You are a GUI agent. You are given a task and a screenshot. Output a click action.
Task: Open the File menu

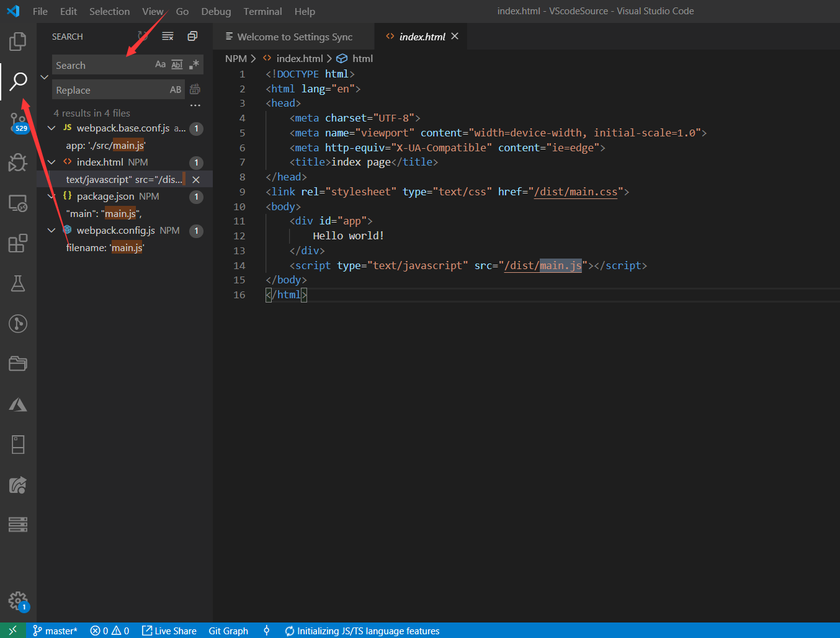pyautogui.click(x=40, y=11)
